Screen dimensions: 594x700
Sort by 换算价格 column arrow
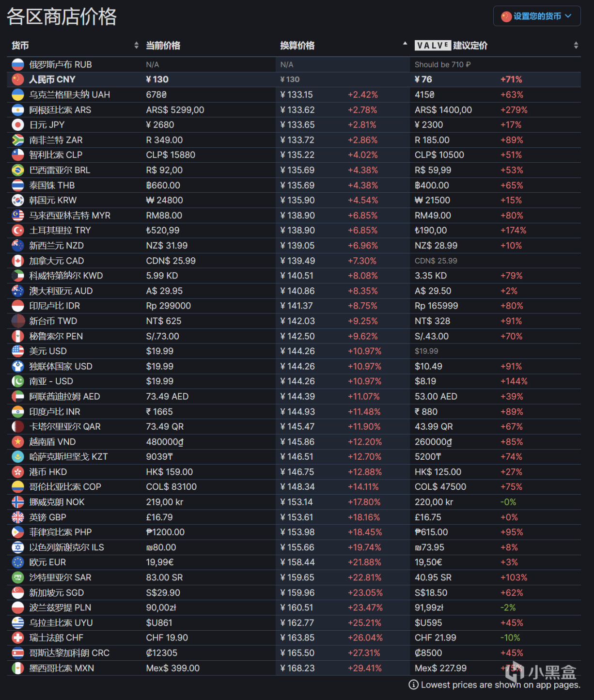pos(405,44)
